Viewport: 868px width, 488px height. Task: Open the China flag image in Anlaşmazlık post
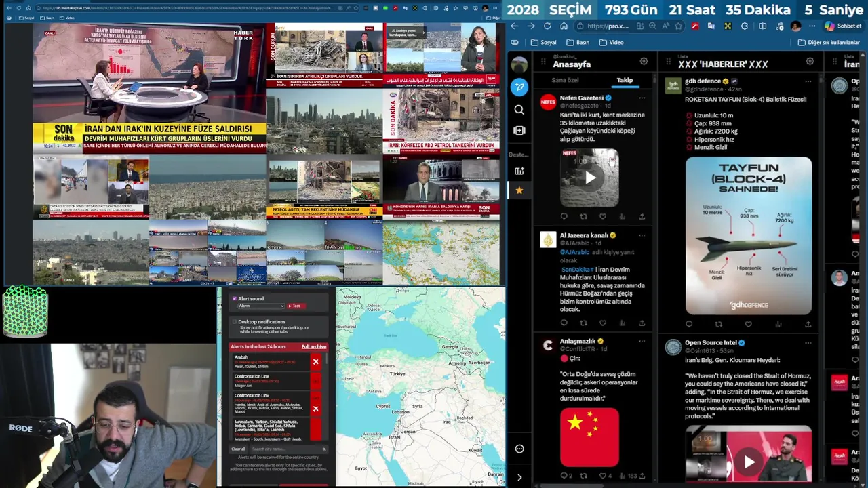click(589, 437)
